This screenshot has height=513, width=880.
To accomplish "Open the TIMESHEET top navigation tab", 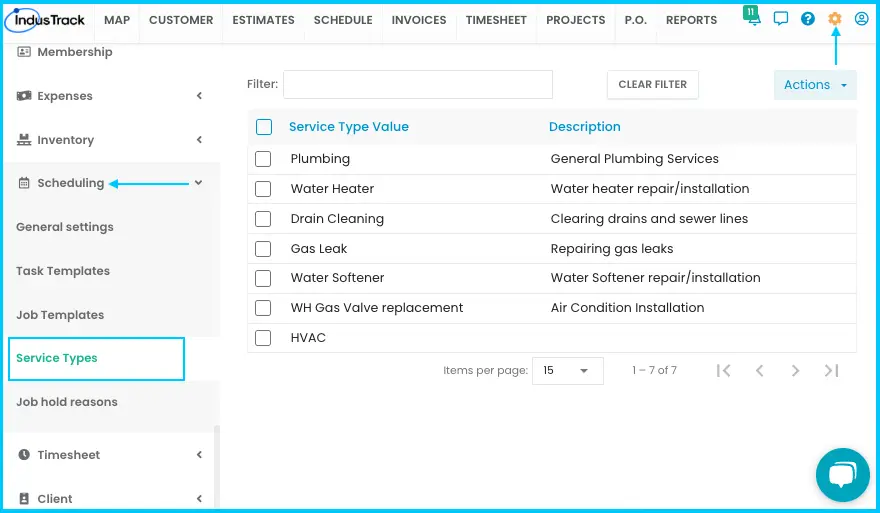I will (x=496, y=20).
